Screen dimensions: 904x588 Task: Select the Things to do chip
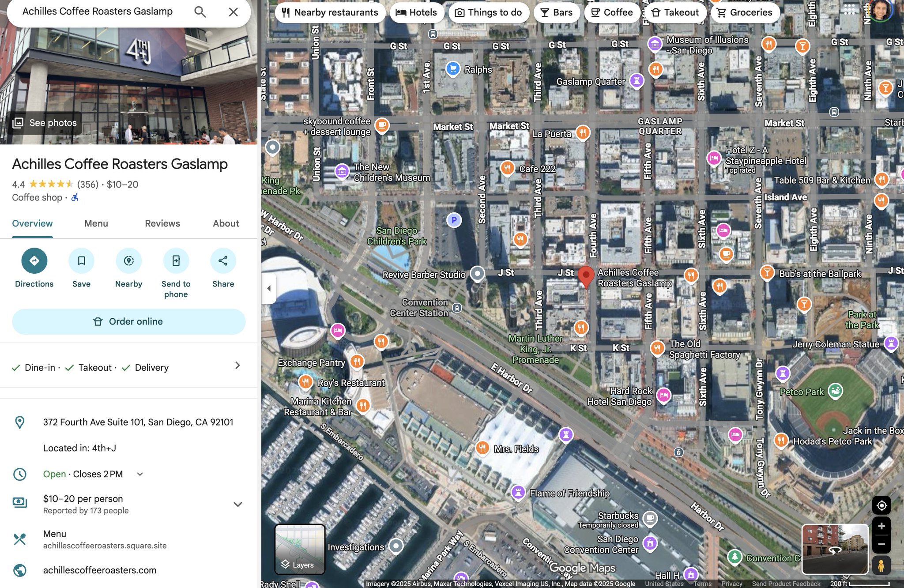pyautogui.click(x=488, y=12)
